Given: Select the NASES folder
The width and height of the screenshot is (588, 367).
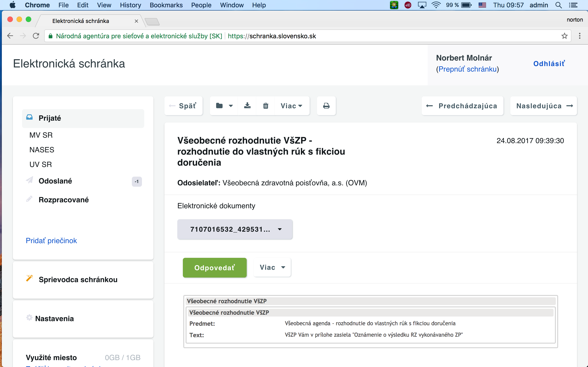Looking at the screenshot, I should 42,150.
